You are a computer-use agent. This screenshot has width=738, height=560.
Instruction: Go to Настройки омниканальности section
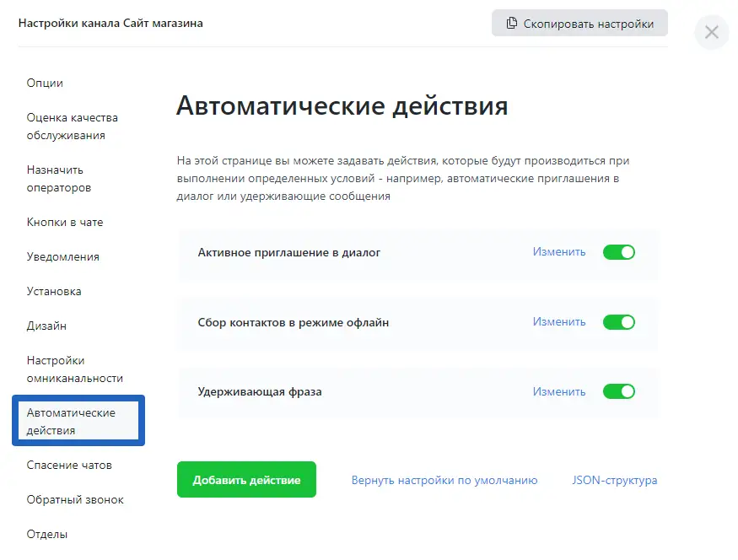[74, 369]
